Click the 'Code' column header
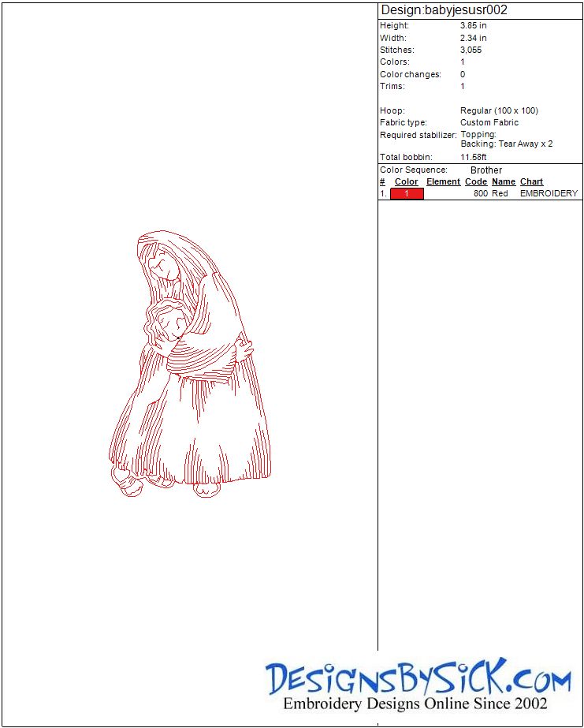This screenshot has height=728, width=584. point(476,181)
